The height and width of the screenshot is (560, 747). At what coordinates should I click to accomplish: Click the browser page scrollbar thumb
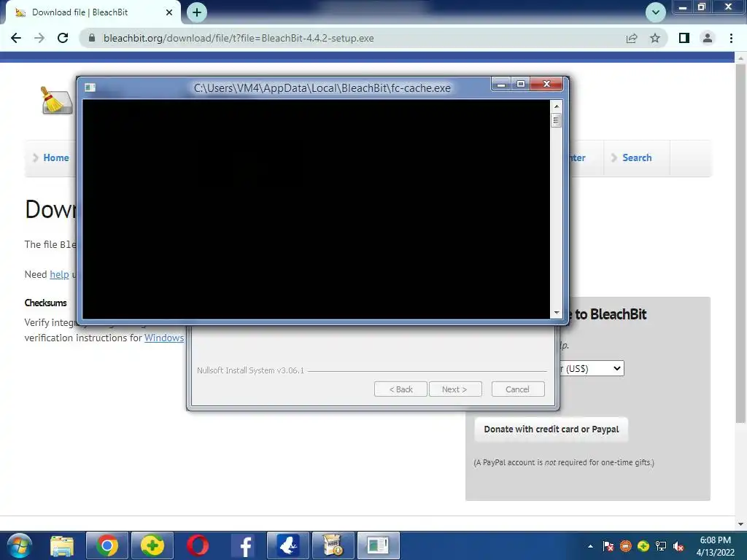(x=740, y=243)
